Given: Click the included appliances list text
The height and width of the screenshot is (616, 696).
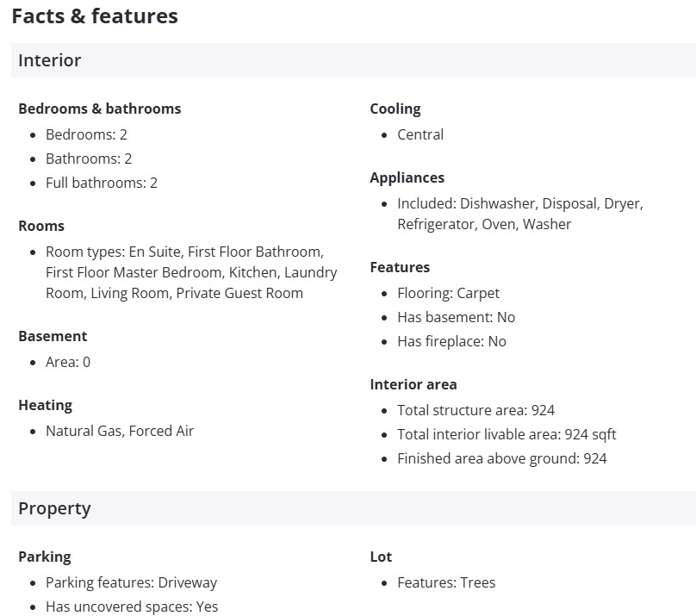Looking at the screenshot, I should coord(519,214).
